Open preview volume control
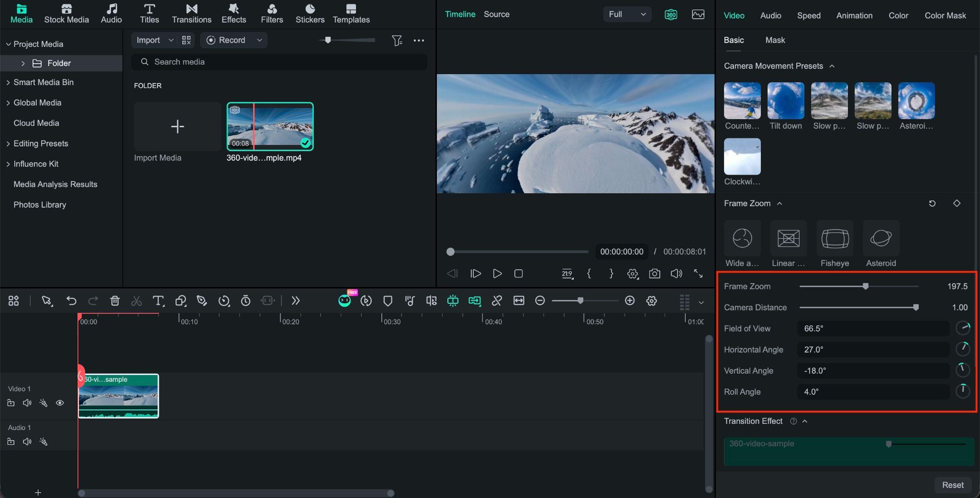 (x=676, y=274)
